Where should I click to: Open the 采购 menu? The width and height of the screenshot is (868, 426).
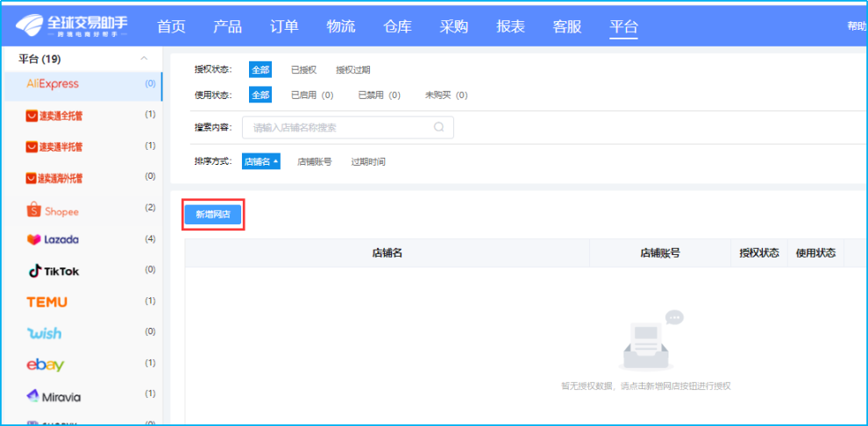pos(454,26)
